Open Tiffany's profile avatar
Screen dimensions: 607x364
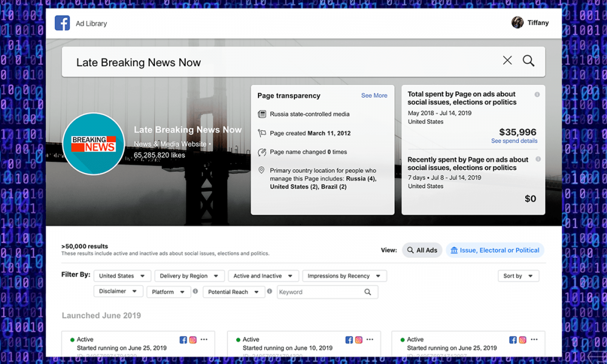517,22
